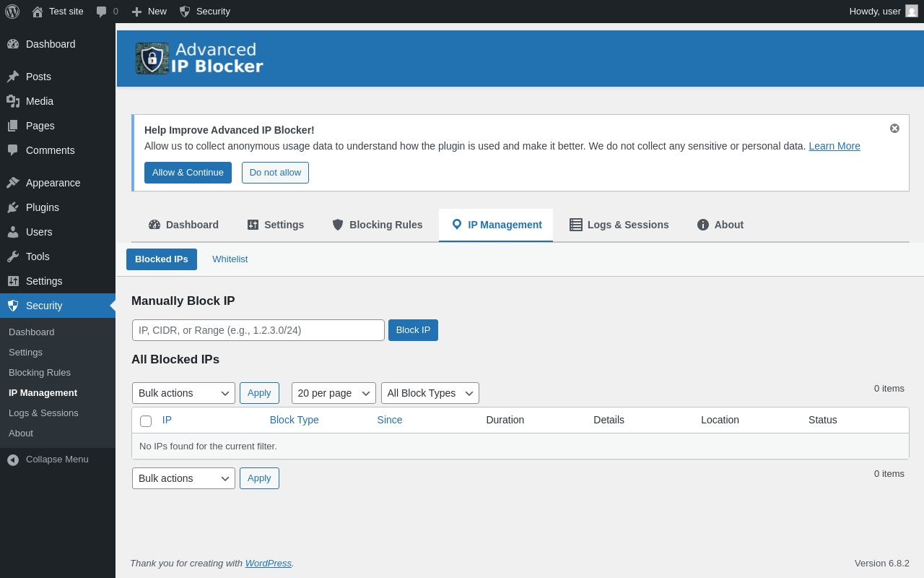Click the 'No IPs found' message row
Viewport: 924px width, 578px height.
click(520, 447)
